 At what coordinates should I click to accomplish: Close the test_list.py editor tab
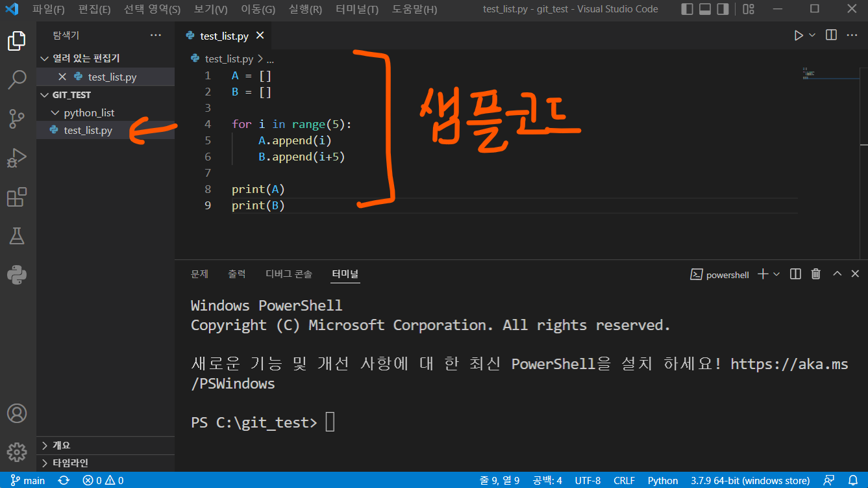click(x=260, y=36)
